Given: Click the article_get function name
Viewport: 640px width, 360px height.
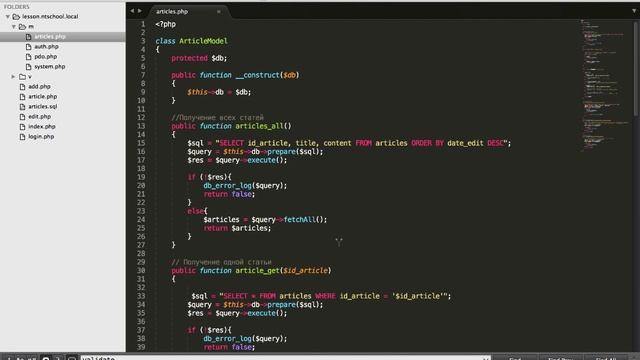Looking at the screenshot, I should click(x=257, y=271).
